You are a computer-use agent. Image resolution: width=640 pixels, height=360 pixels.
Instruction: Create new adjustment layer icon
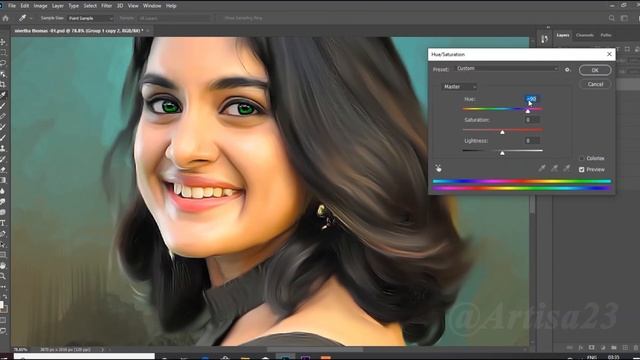tap(603, 347)
